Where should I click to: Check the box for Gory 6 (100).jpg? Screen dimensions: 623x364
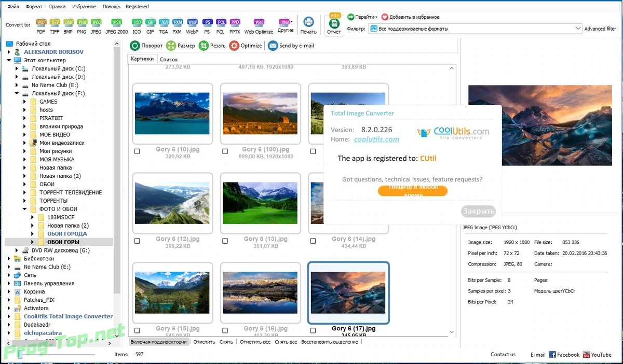pos(225,151)
